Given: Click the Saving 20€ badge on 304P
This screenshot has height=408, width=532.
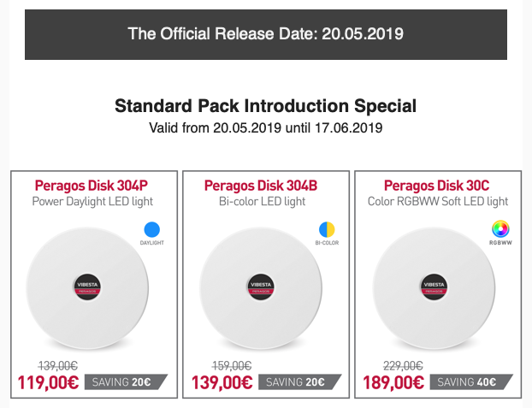Looking at the screenshot, I should pos(122,382).
